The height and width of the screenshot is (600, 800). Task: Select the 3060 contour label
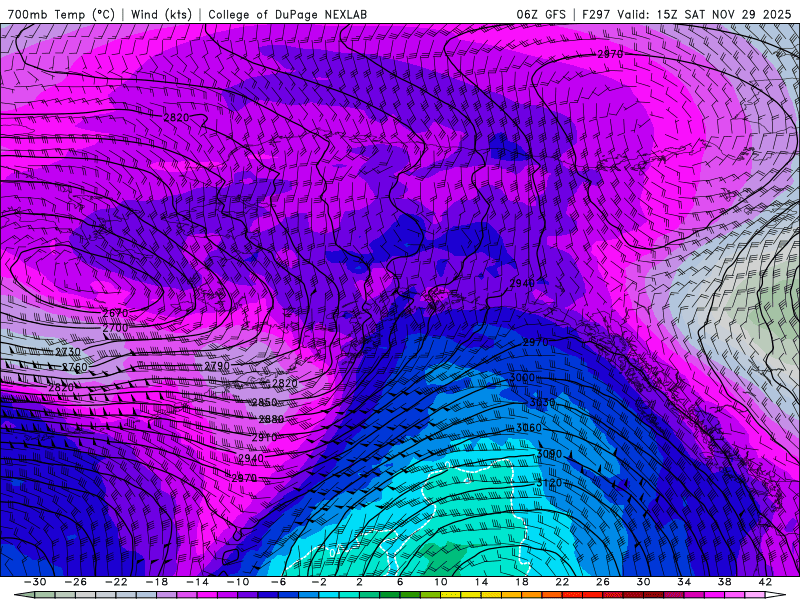529,428
